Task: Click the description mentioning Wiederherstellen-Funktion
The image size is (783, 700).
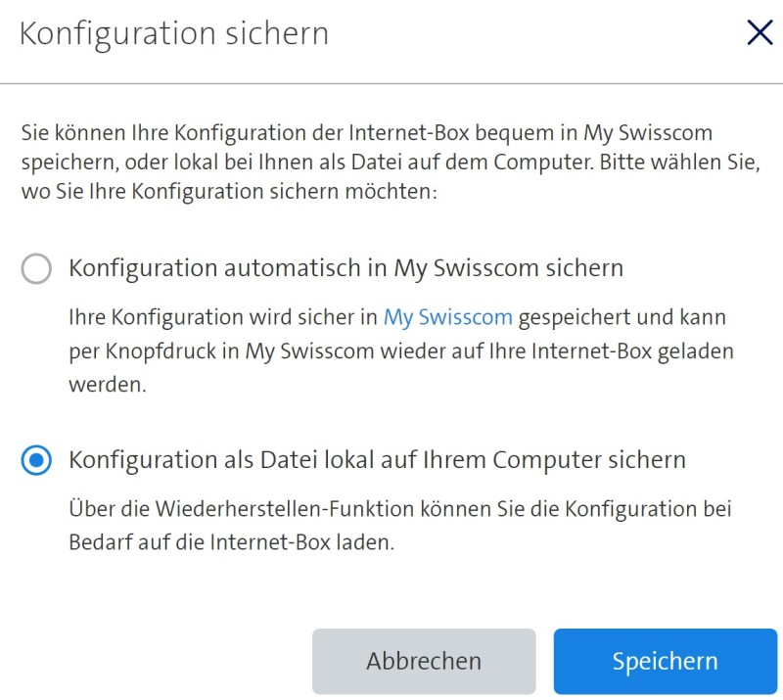Action: pyautogui.click(x=401, y=527)
